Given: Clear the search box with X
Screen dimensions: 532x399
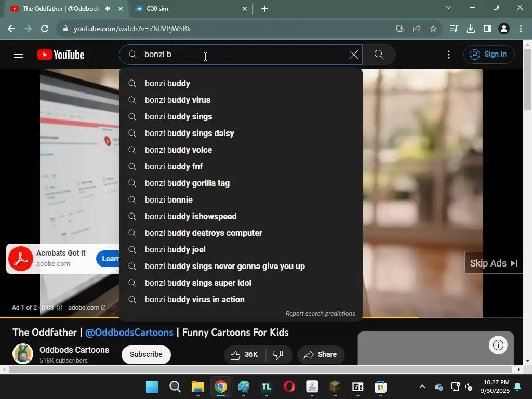Looking at the screenshot, I should (353, 54).
